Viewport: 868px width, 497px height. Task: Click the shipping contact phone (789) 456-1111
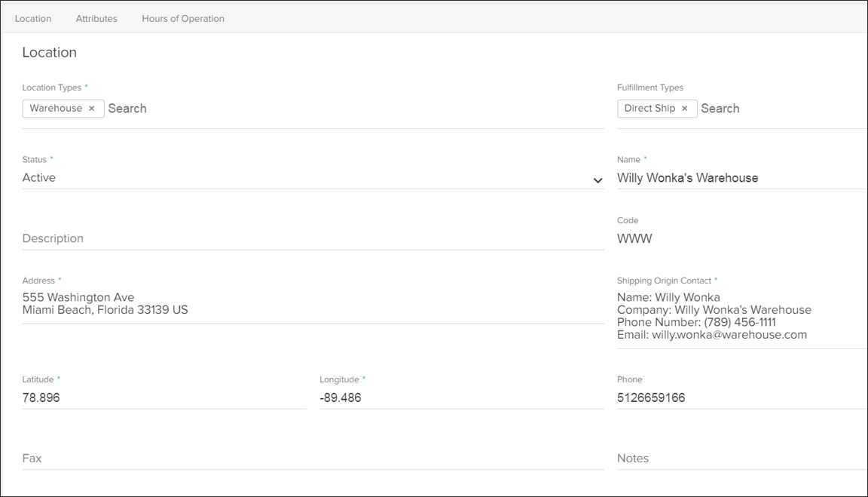pos(740,323)
